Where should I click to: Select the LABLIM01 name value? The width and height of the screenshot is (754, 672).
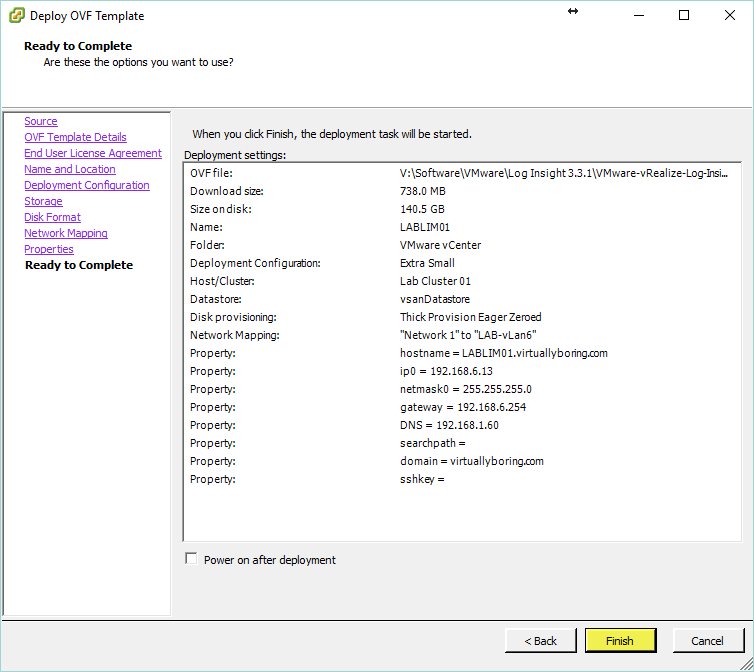coord(425,227)
